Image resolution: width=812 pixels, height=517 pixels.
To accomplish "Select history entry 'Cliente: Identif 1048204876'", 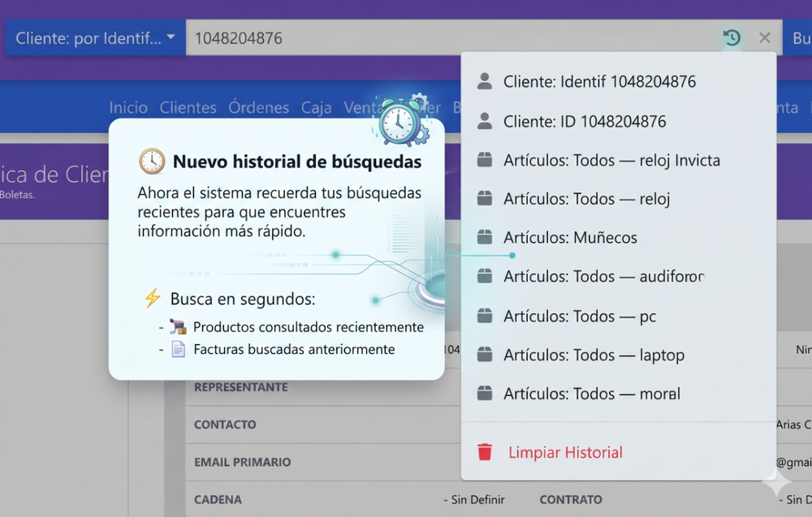I will (x=619, y=81).
